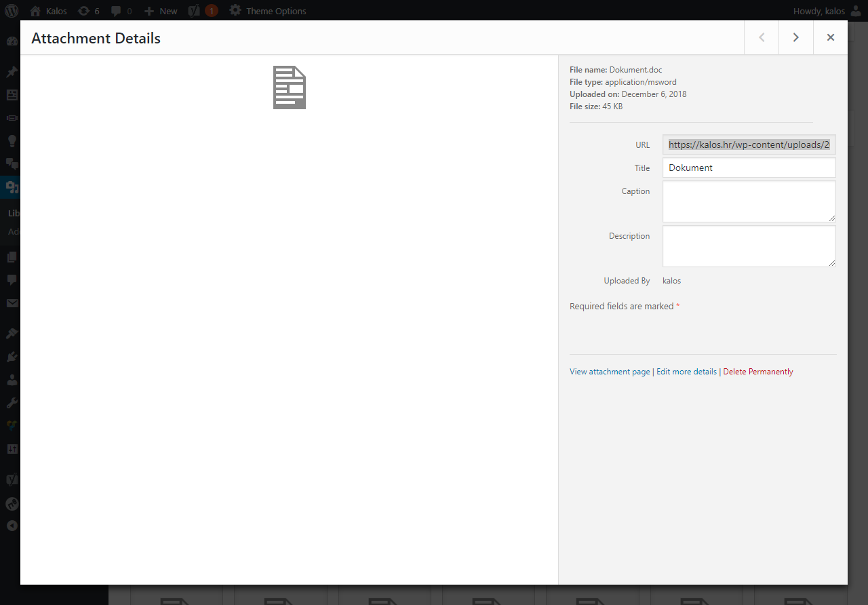Viewport: 868px width, 605px height.
Task: Click the Media icon in sidebar
Action: pos(12,187)
